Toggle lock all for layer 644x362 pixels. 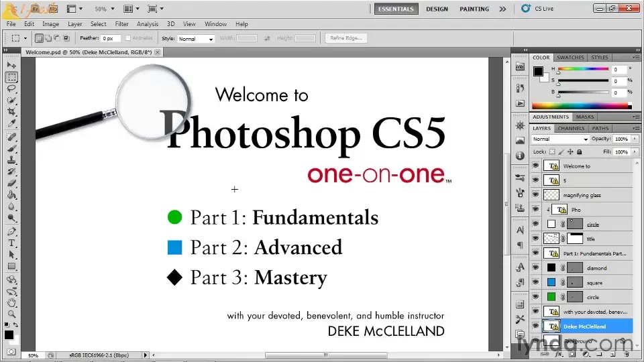(x=579, y=152)
